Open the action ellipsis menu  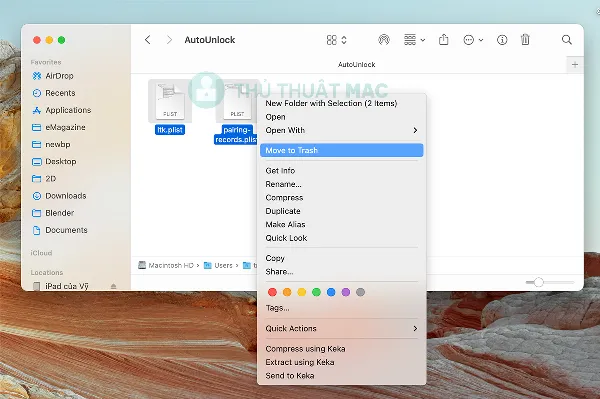[x=473, y=40]
